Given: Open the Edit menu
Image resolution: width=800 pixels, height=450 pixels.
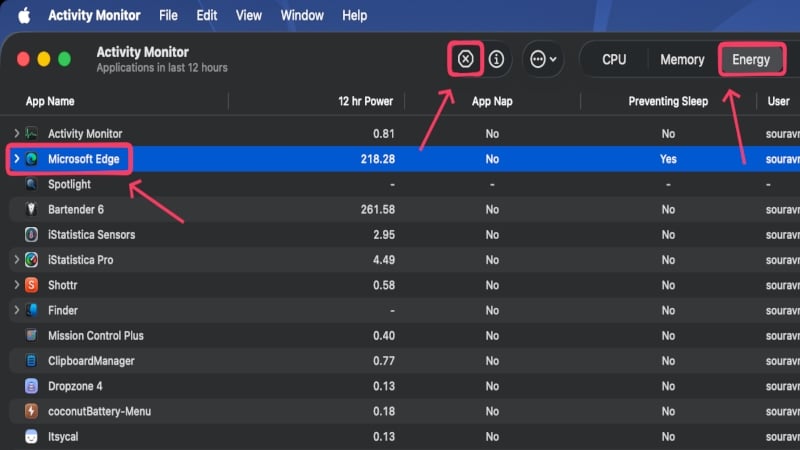Looking at the screenshot, I should [207, 15].
